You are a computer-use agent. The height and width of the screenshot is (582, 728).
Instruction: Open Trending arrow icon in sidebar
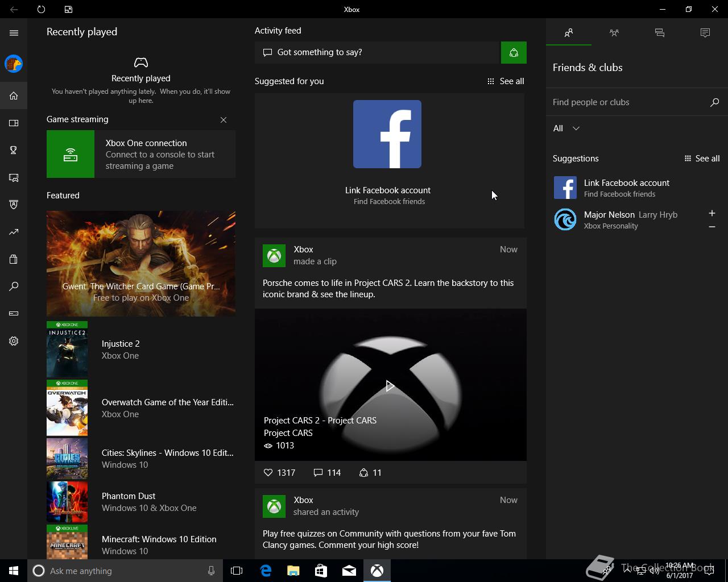[x=14, y=232]
